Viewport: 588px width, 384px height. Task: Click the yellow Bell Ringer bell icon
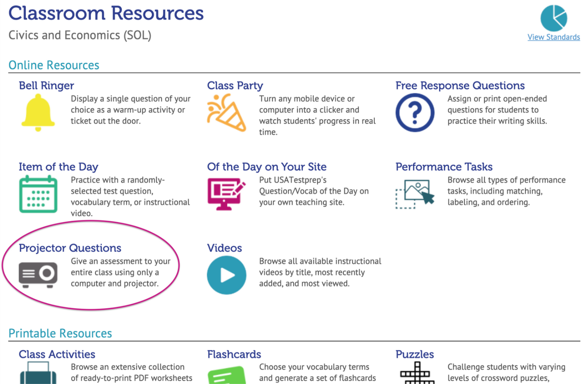[38, 113]
